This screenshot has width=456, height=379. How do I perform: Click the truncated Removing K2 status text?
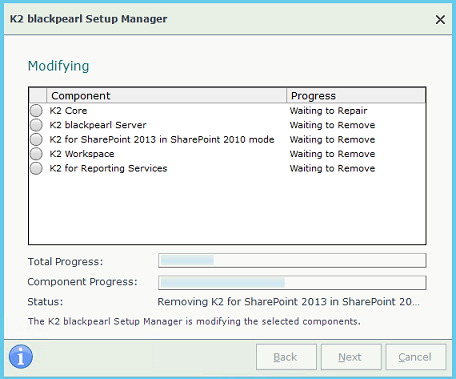click(288, 302)
